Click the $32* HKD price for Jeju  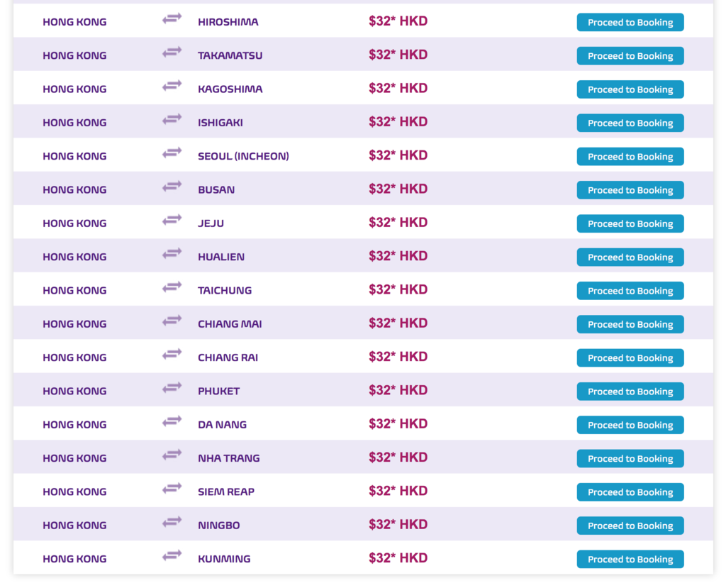coord(398,223)
